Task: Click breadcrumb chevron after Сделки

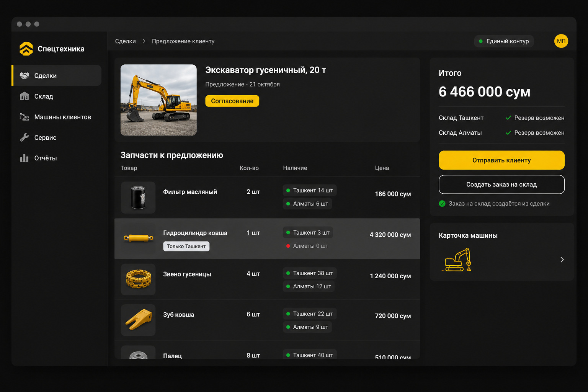Action: [144, 41]
